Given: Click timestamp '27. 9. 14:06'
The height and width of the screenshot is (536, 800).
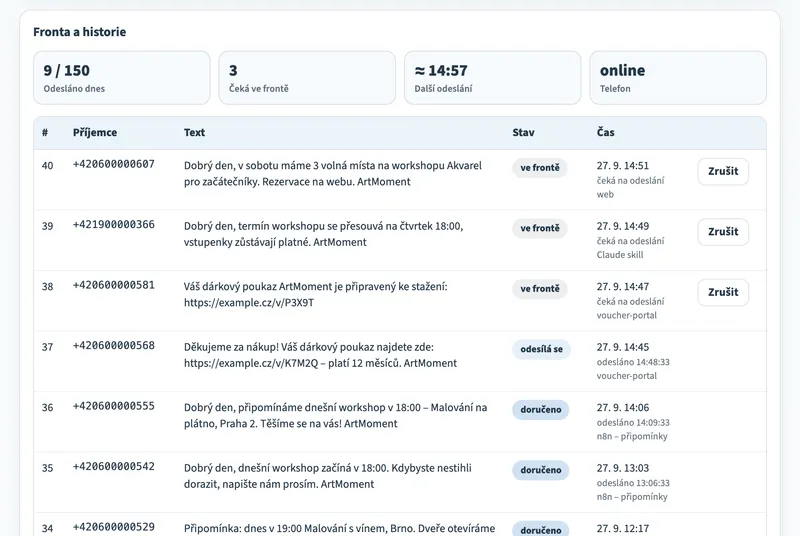Looking at the screenshot, I should coord(622,407).
